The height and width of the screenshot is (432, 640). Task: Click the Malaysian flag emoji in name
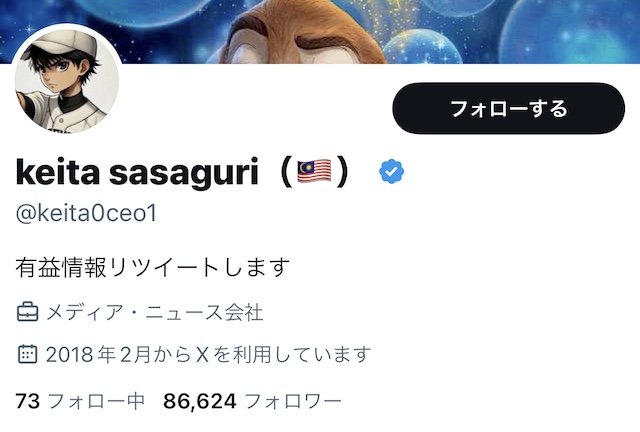314,171
